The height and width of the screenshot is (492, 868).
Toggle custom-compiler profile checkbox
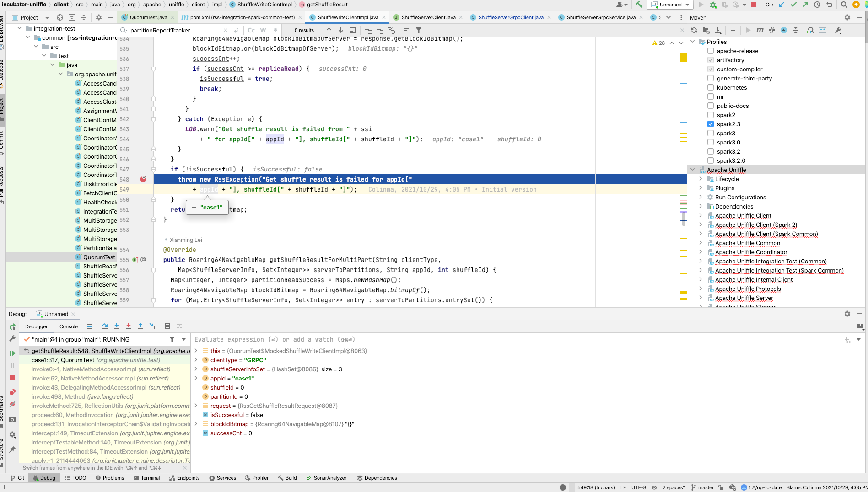coord(711,69)
